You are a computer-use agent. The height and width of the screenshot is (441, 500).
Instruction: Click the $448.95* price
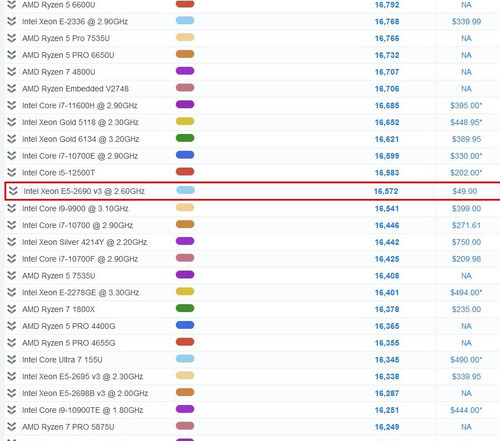pyautogui.click(x=466, y=122)
